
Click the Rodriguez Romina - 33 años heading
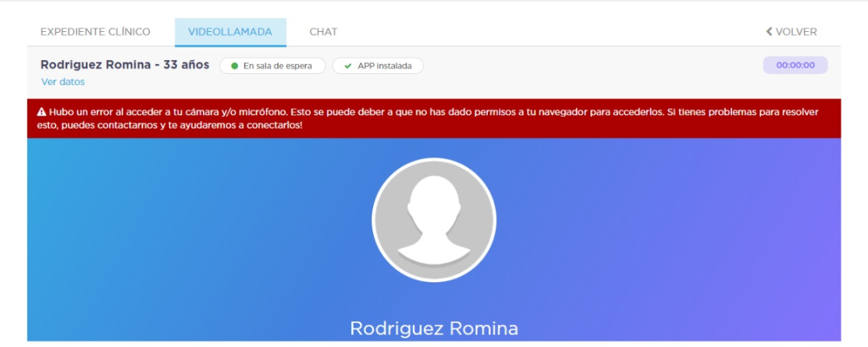tap(125, 65)
